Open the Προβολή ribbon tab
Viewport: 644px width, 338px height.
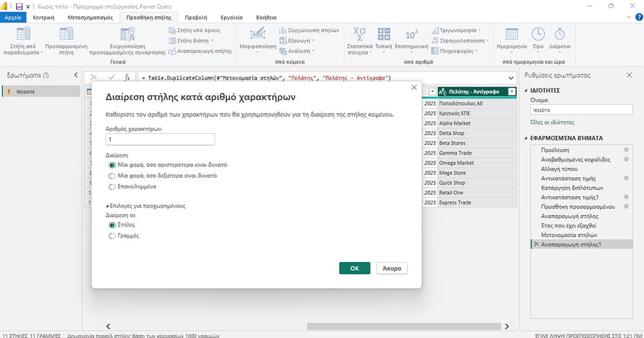pyautogui.click(x=196, y=17)
